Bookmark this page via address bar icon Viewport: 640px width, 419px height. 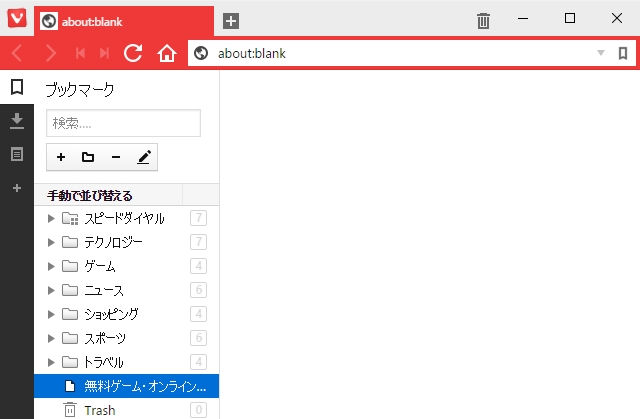(x=623, y=53)
